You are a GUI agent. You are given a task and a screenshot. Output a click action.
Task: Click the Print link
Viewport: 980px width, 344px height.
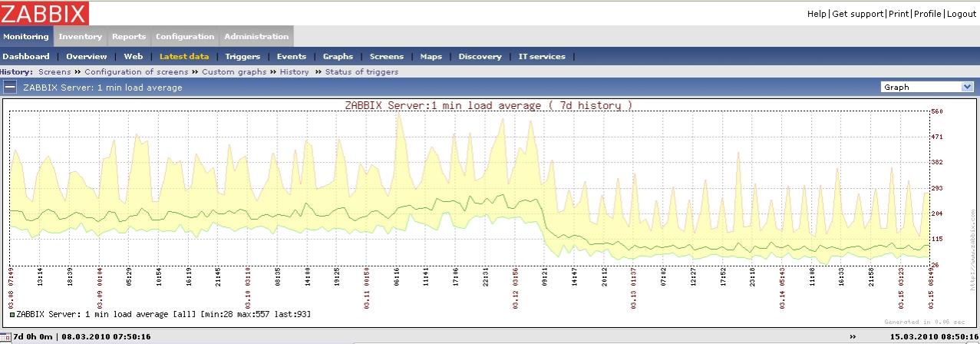tap(899, 14)
